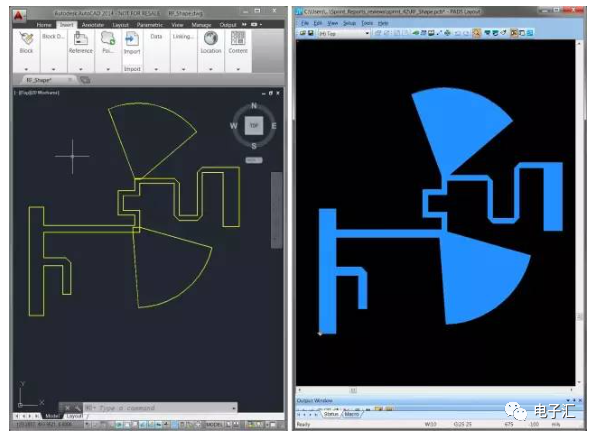Expand the Linking panel dropdown arrow
This screenshot has width=594, height=437.
[x=183, y=69]
